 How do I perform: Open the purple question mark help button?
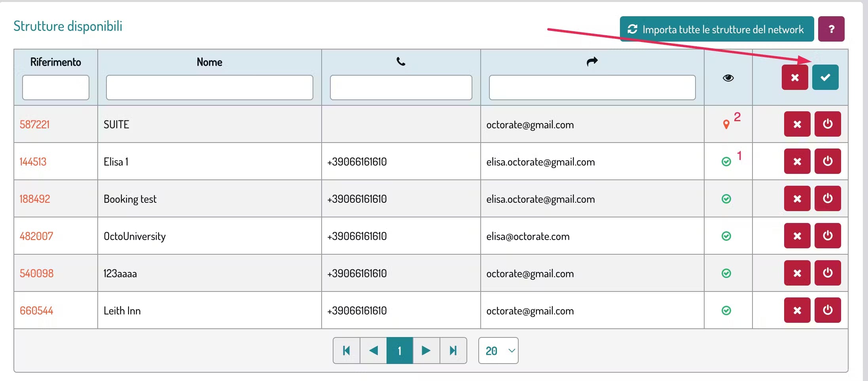coord(831,29)
